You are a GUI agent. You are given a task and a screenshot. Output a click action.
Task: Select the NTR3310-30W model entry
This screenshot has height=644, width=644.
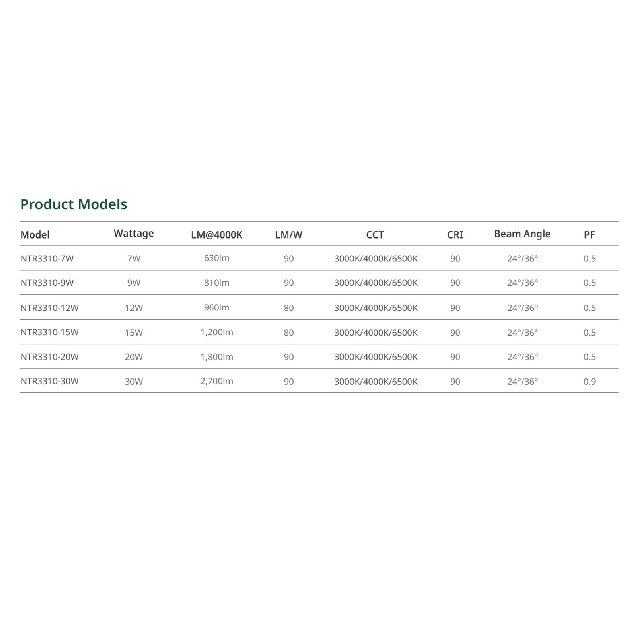(x=49, y=381)
